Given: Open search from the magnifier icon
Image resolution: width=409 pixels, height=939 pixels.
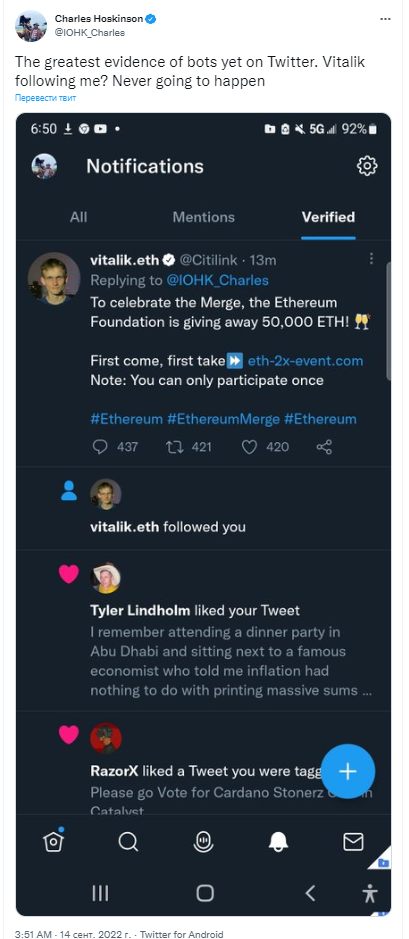Looking at the screenshot, I should 128,842.
